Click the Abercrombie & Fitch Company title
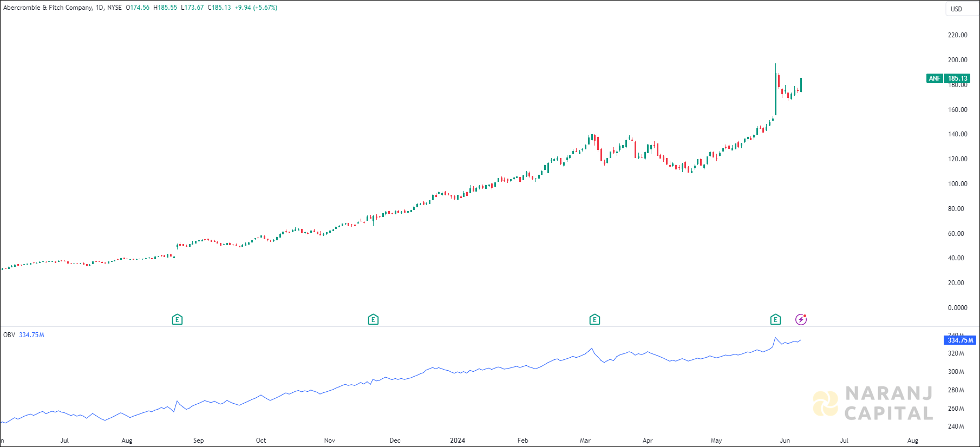Screen dimensions: 980x447 coord(48,8)
